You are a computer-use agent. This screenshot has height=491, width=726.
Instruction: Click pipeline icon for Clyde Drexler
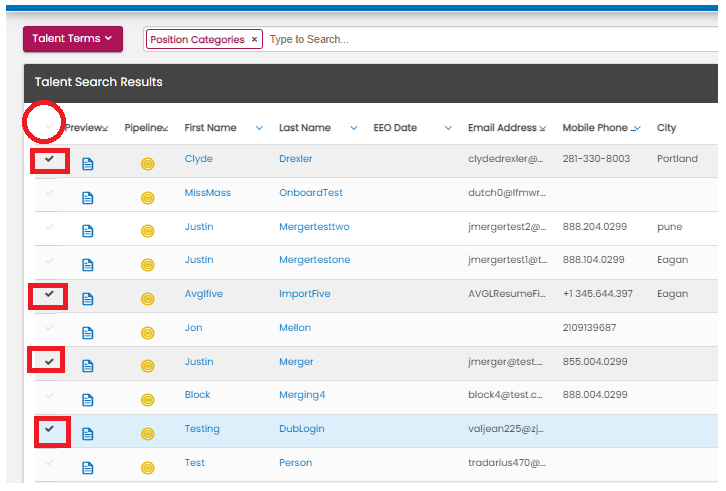(x=148, y=164)
